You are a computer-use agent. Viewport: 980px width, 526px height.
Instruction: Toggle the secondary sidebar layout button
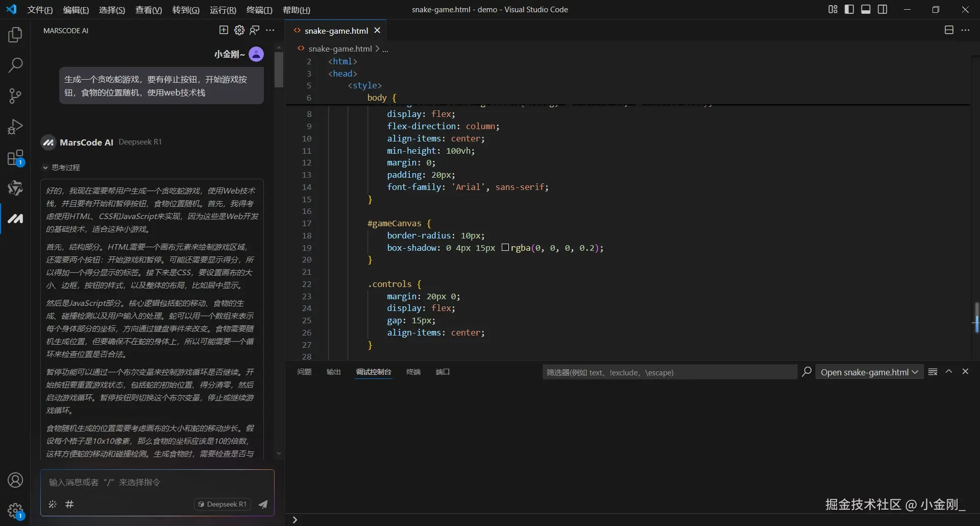click(x=883, y=9)
